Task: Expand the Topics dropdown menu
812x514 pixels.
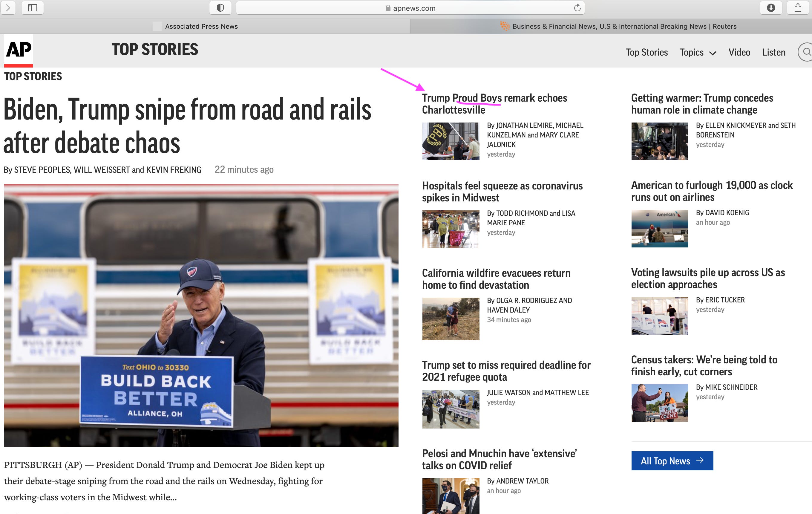Action: [697, 53]
